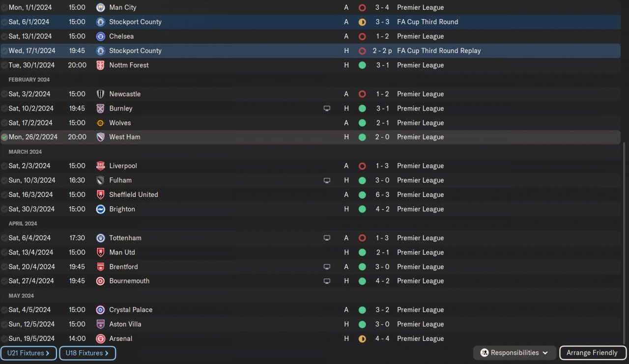This screenshot has height=364, width=629.
Task: Open the Crystal Palace team link
Action: tap(131, 310)
